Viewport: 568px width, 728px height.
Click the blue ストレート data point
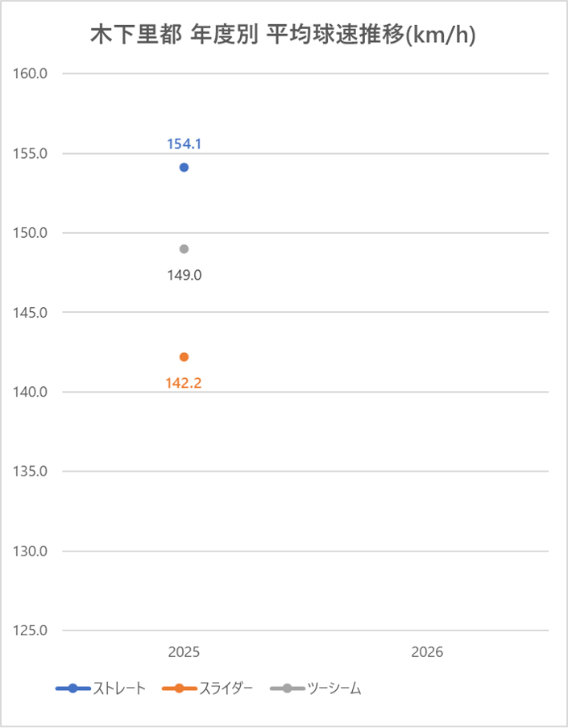(x=184, y=167)
